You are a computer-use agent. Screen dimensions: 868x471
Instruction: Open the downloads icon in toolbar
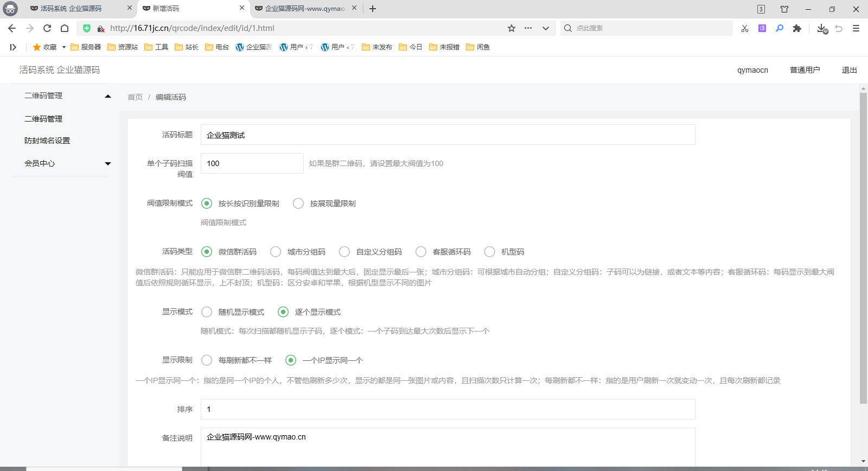tap(822, 28)
